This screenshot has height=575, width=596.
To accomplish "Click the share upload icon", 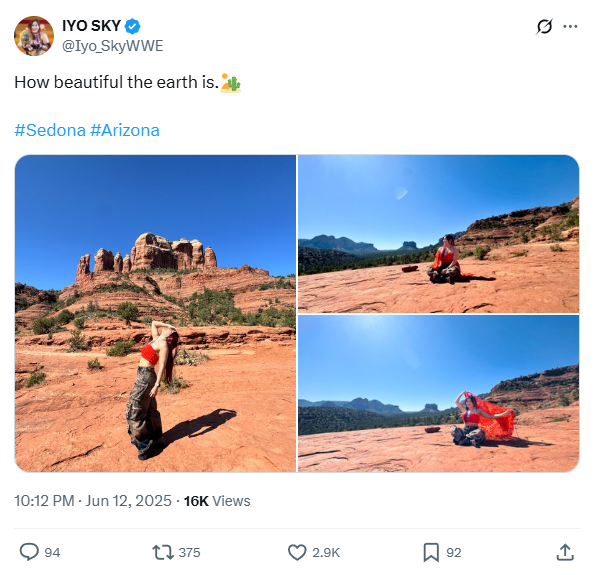I will point(565,552).
